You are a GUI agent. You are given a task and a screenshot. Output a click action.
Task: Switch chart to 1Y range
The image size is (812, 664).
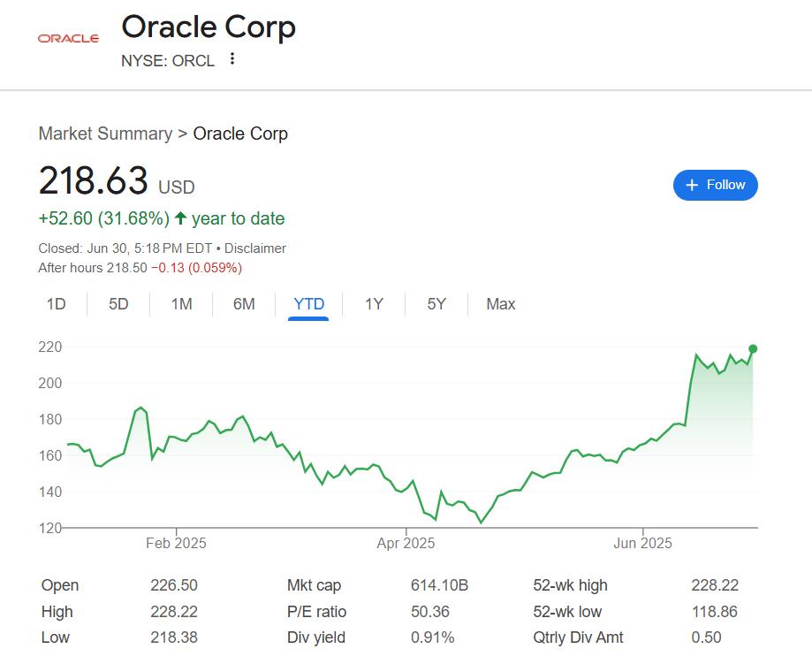pos(374,304)
